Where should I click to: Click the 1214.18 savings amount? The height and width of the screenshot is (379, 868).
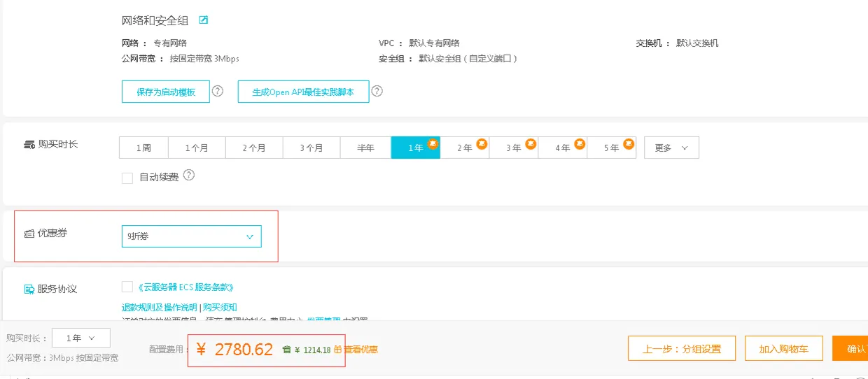[x=317, y=350]
